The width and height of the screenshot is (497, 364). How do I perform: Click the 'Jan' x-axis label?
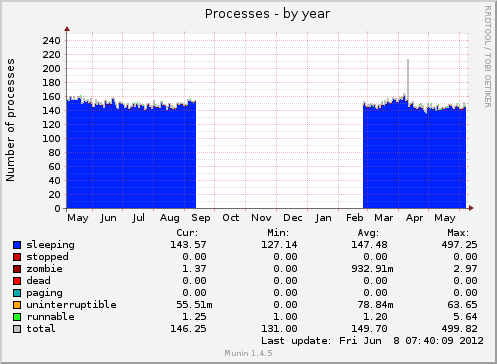coord(323,218)
